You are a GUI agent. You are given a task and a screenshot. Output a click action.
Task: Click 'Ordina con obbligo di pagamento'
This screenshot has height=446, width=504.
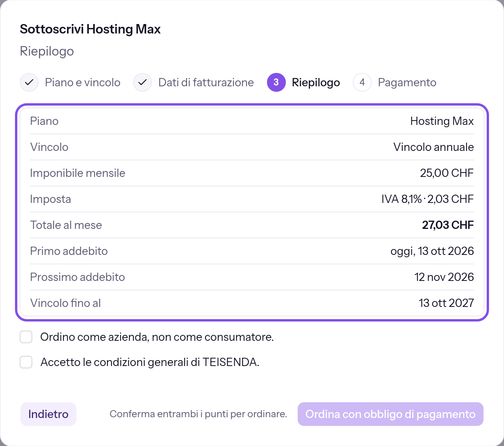pyautogui.click(x=391, y=414)
